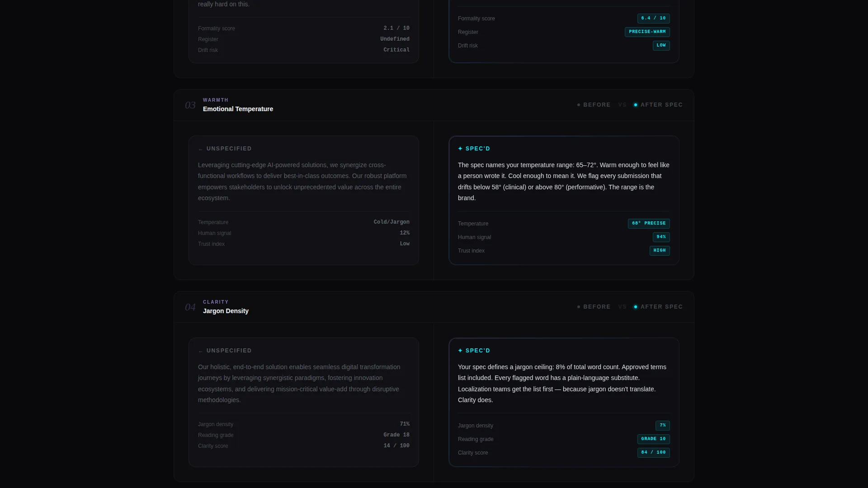Click the sparkle icon beside SPEC'D in Jargon Density
The image size is (868, 488).
(460, 351)
